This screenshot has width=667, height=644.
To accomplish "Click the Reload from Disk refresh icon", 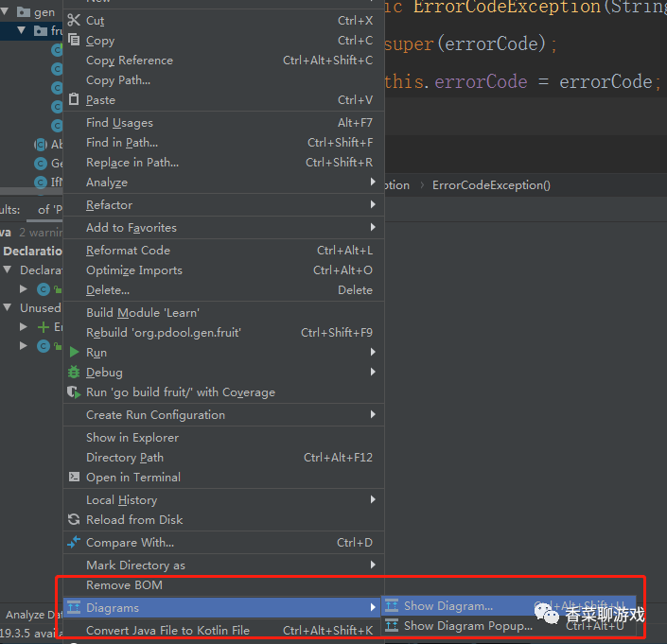I will pyautogui.click(x=74, y=519).
